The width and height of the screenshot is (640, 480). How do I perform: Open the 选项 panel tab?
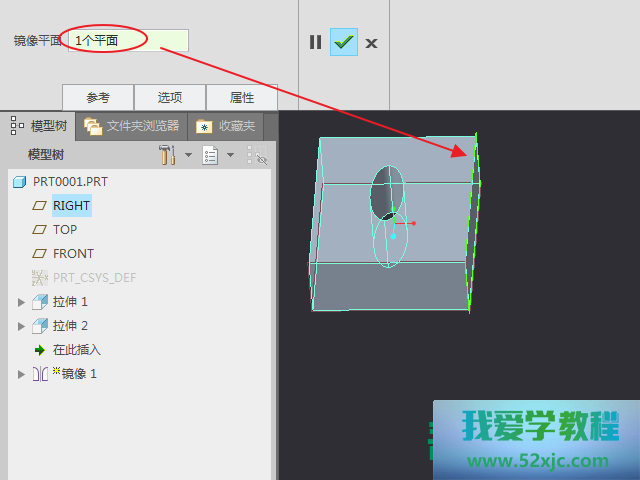point(170,97)
